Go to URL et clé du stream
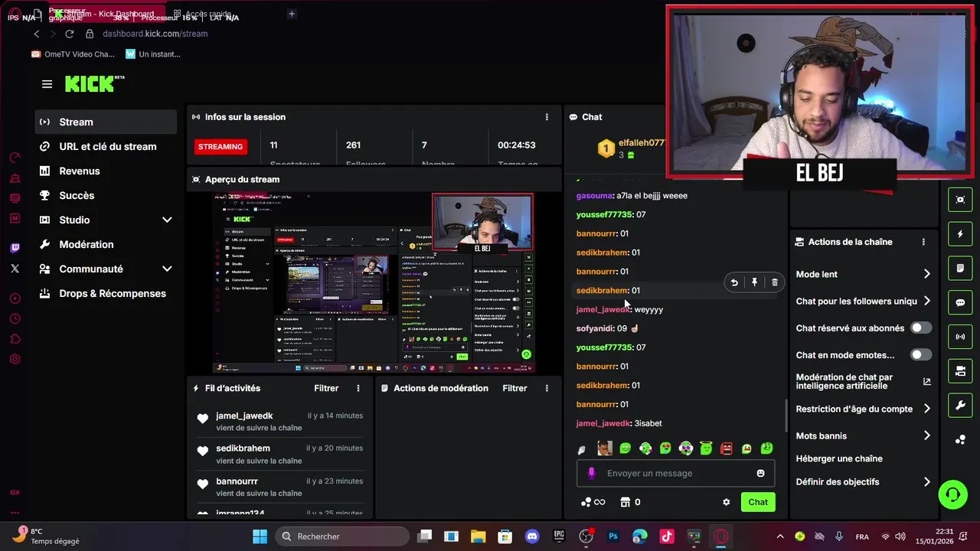980x551 pixels. pos(106,146)
